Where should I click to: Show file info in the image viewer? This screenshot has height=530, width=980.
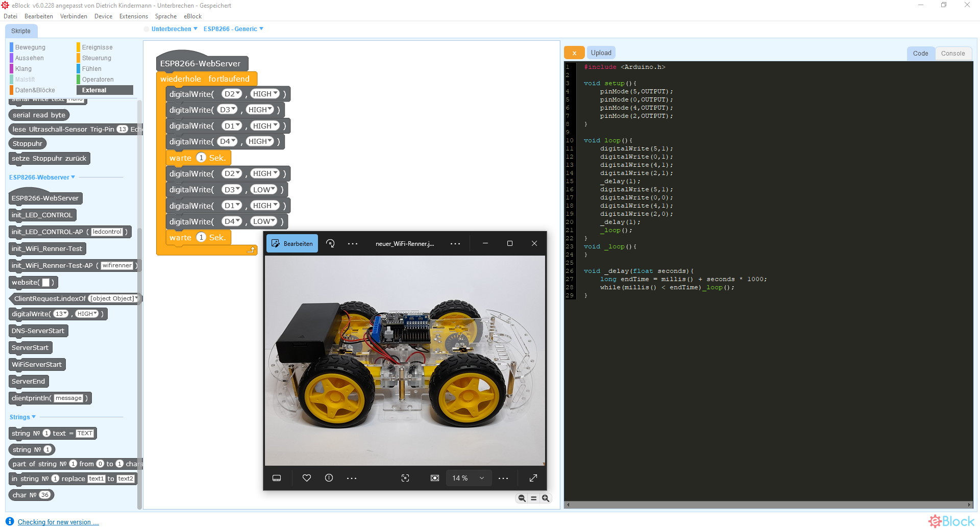coord(329,478)
